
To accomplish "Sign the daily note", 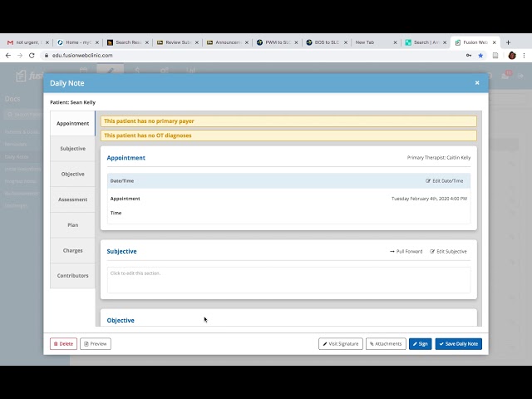I will 420,343.
